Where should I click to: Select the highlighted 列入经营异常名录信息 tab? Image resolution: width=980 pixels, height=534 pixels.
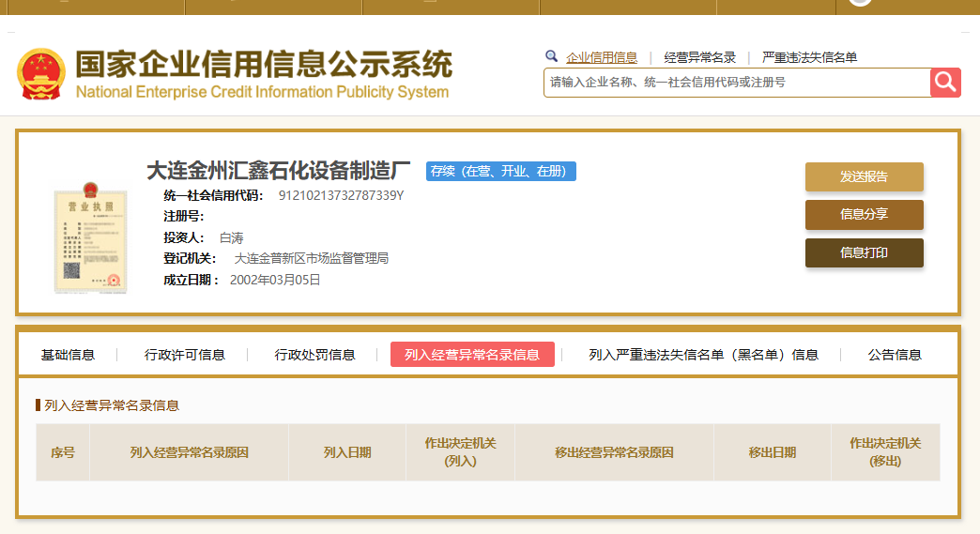pyautogui.click(x=472, y=355)
